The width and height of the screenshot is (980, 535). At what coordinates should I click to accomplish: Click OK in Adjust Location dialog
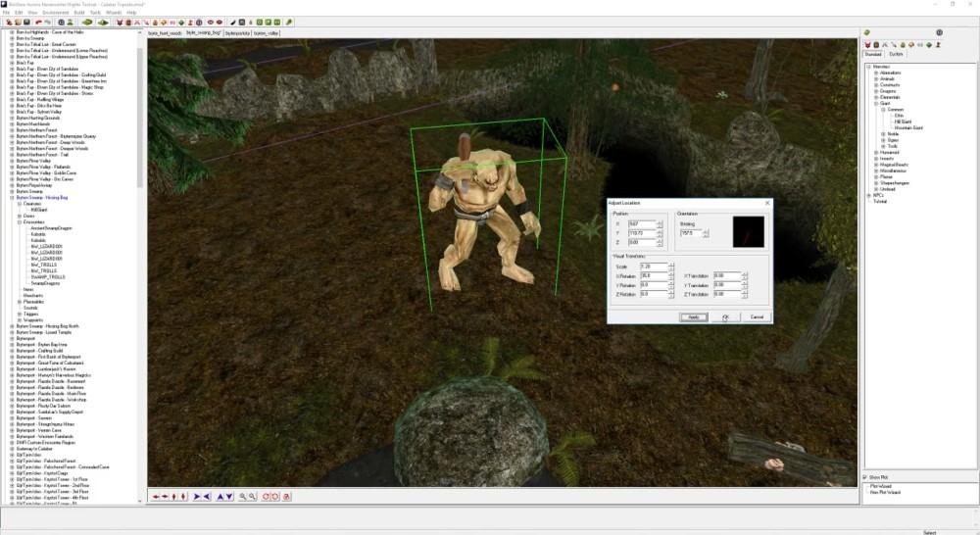pos(725,316)
